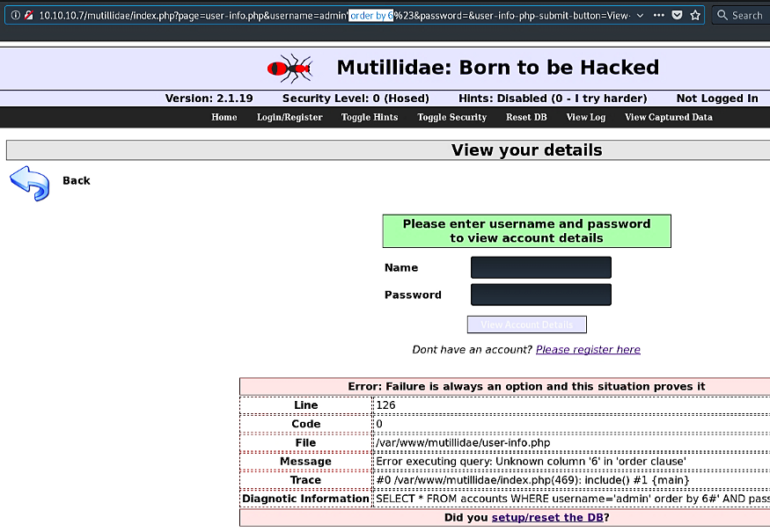770x532 pixels.
Task: Click Toggle Security in the menu bar
Action: pyautogui.click(x=451, y=117)
